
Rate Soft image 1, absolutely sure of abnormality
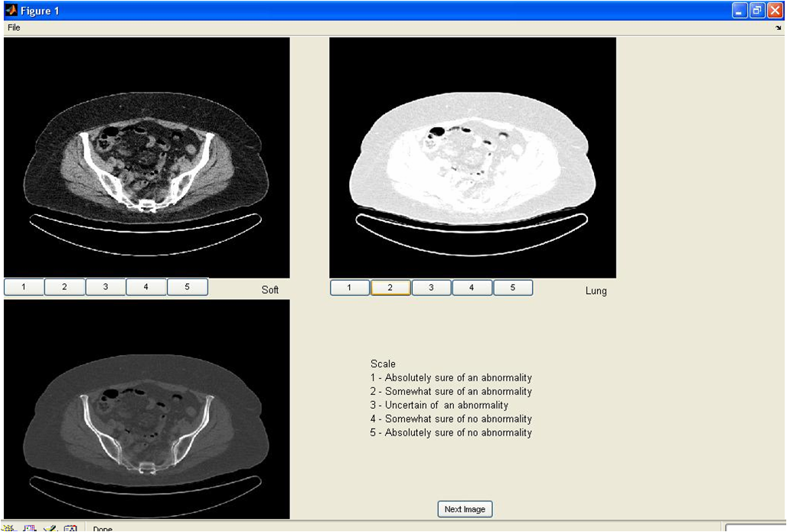[24, 286]
